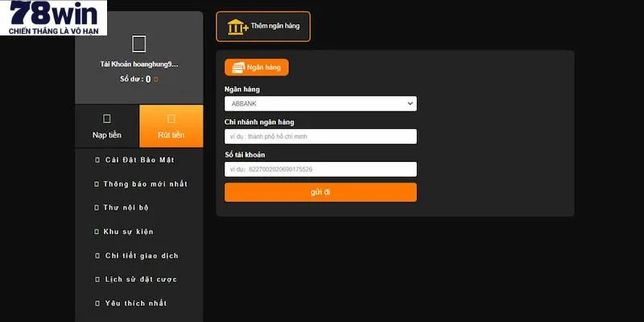Screen dimensions: 644x322
Task: Focus the Số tài khoản input field
Action: click(320, 169)
